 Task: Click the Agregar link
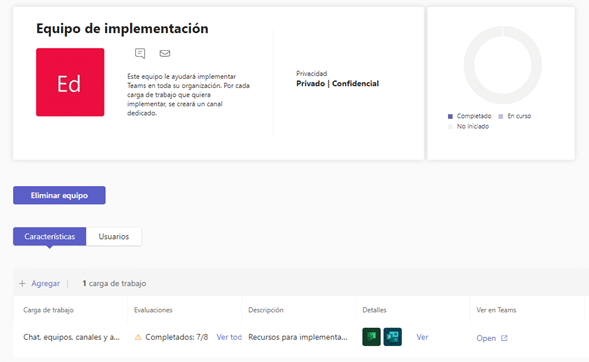click(x=45, y=284)
